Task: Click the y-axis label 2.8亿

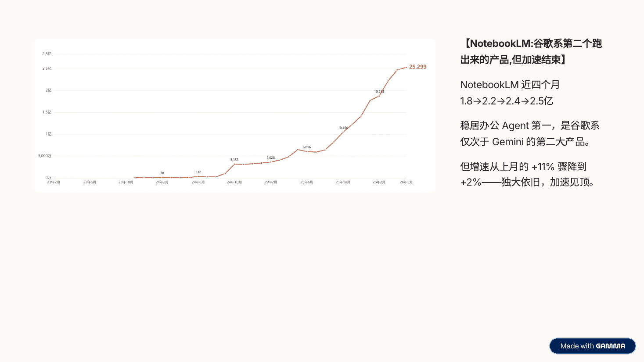Action: 47,54
